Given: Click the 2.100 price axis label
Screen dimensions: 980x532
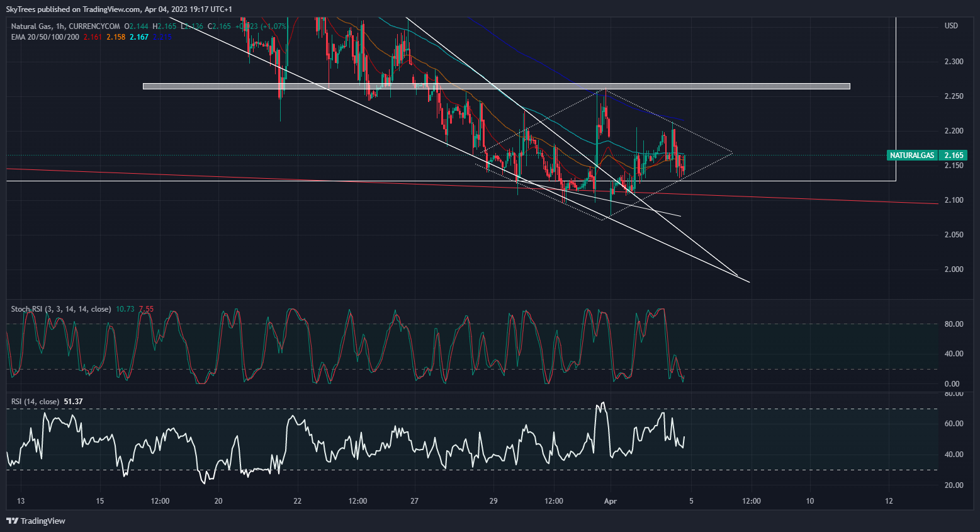Looking at the screenshot, I should (954, 200).
